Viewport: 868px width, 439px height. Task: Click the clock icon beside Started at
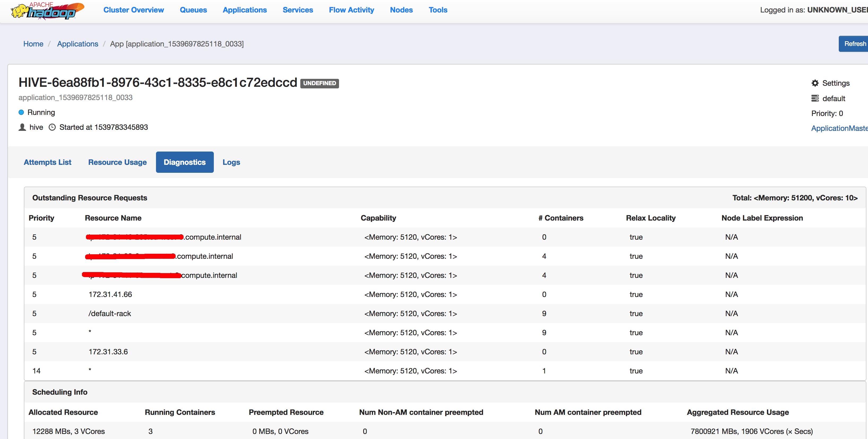click(52, 127)
